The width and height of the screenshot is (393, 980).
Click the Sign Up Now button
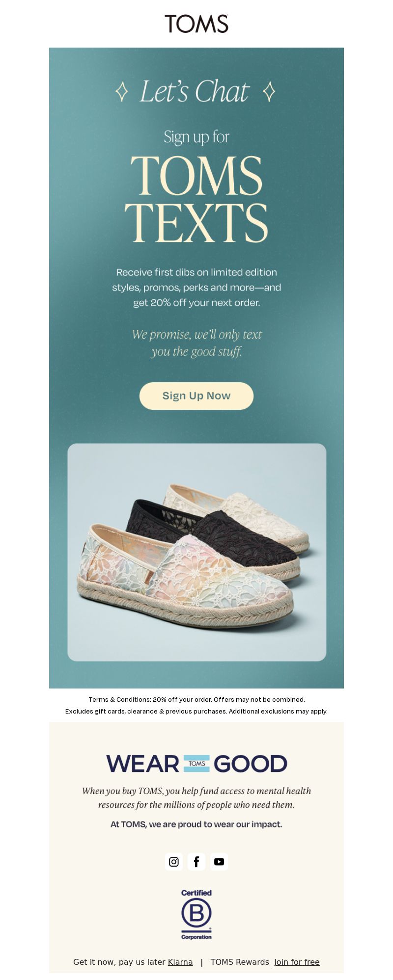(x=196, y=396)
